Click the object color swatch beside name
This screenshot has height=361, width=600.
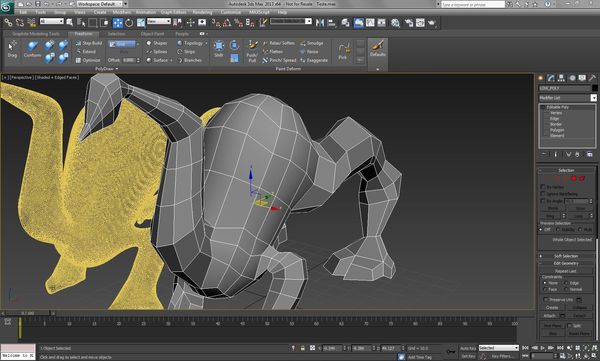[x=595, y=88]
